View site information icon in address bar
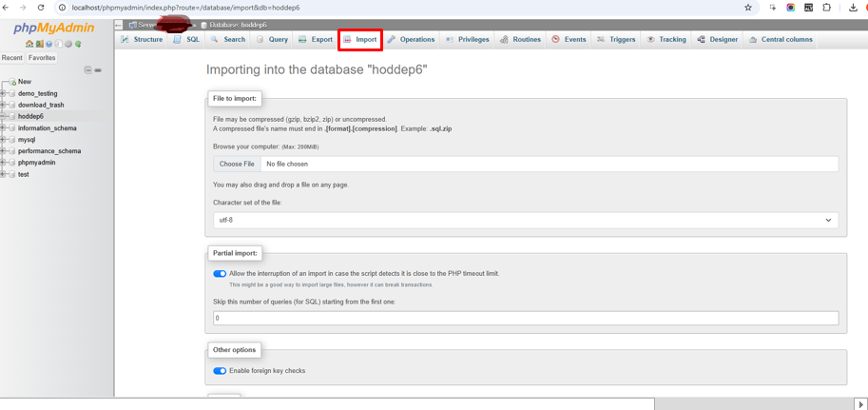 click(62, 8)
